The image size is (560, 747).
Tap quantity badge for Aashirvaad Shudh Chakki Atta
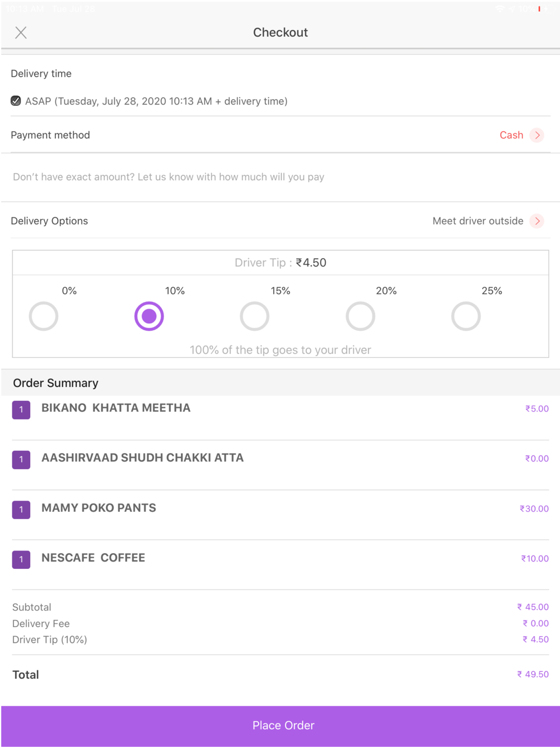point(21,460)
